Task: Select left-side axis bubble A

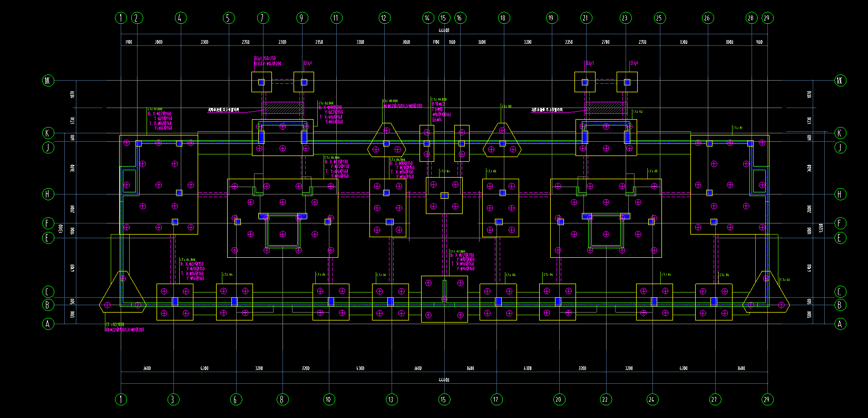Action: pos(48,324)
